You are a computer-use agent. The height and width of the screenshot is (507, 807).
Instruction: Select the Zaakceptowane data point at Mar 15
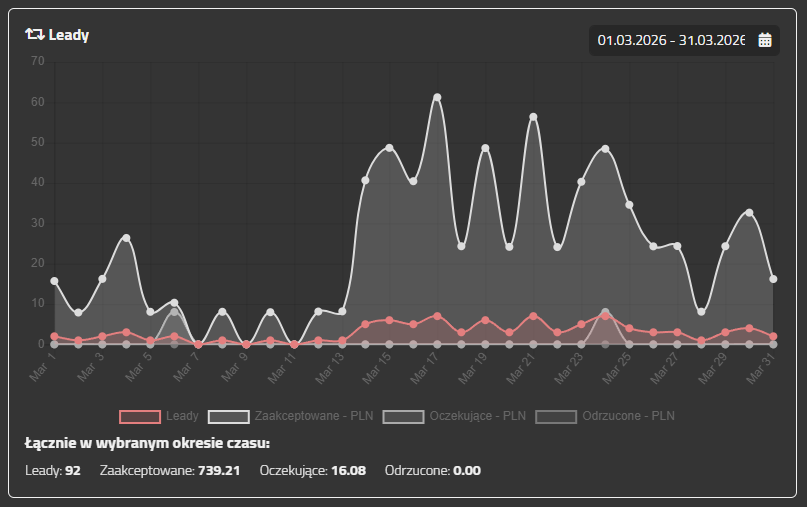(x=389, y=148)
